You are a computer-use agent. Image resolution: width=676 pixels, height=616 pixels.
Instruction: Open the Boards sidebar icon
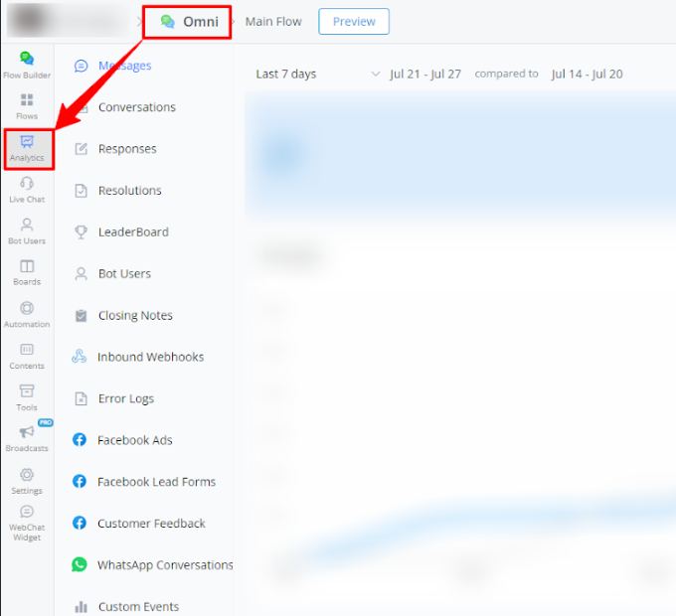click(x=27, y=272)
